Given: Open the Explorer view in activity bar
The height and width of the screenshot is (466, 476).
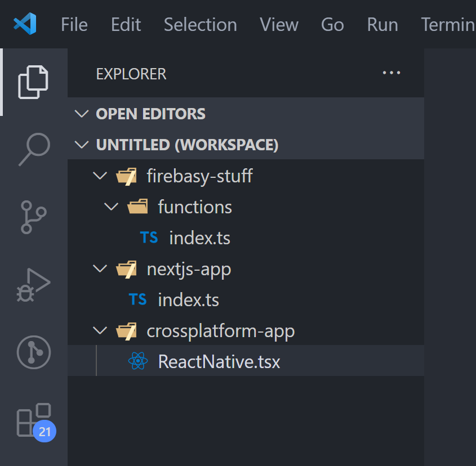Looking at the screenshot, I should [x=33, y=82].
